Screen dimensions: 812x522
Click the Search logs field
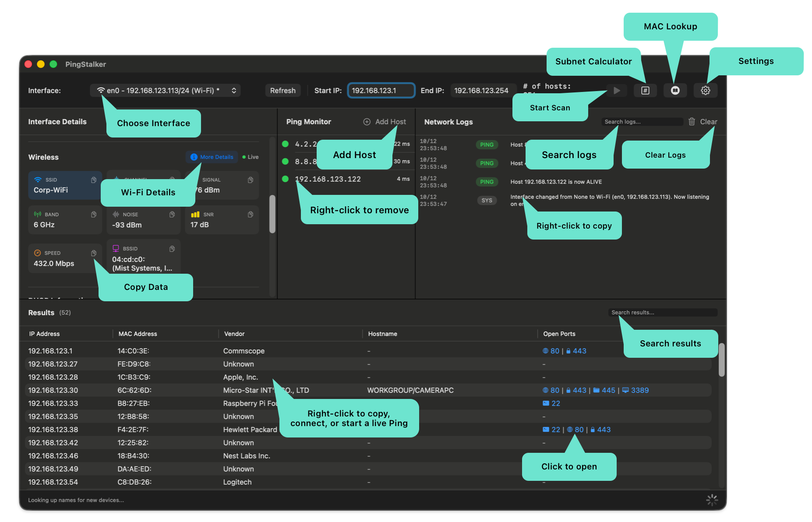pos(642,122)
